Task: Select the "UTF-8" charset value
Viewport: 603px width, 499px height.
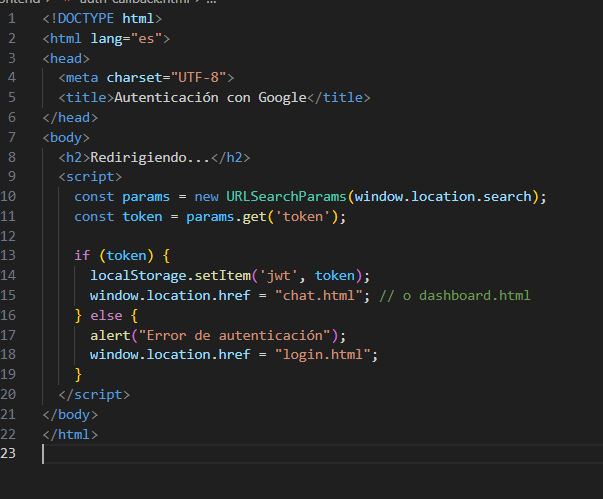Action: click(198, 78)
